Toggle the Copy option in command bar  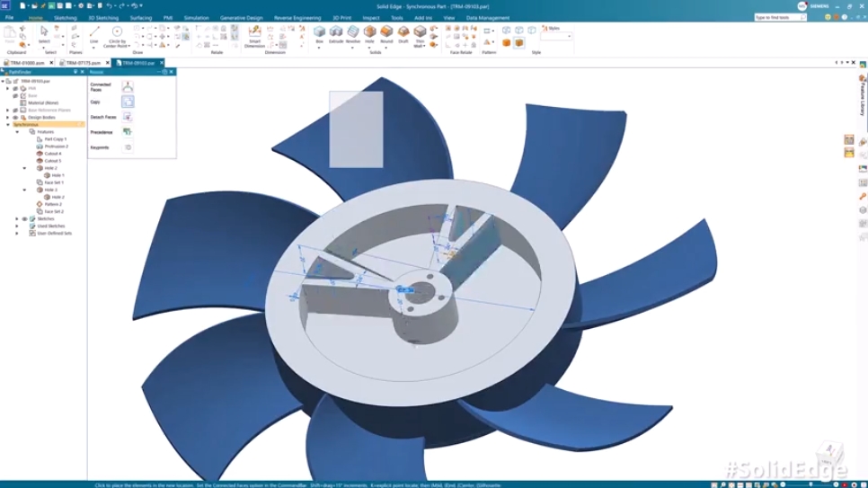point(128,102)
